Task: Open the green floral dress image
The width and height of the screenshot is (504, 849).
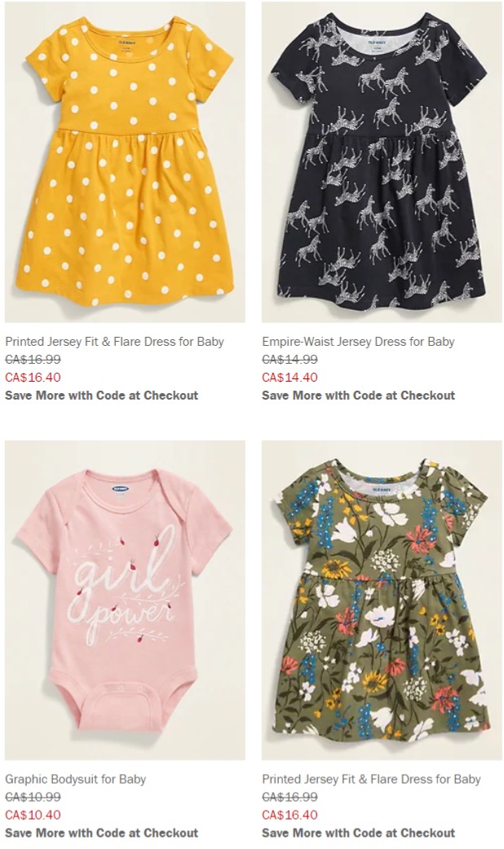Action: coord(382,600)
